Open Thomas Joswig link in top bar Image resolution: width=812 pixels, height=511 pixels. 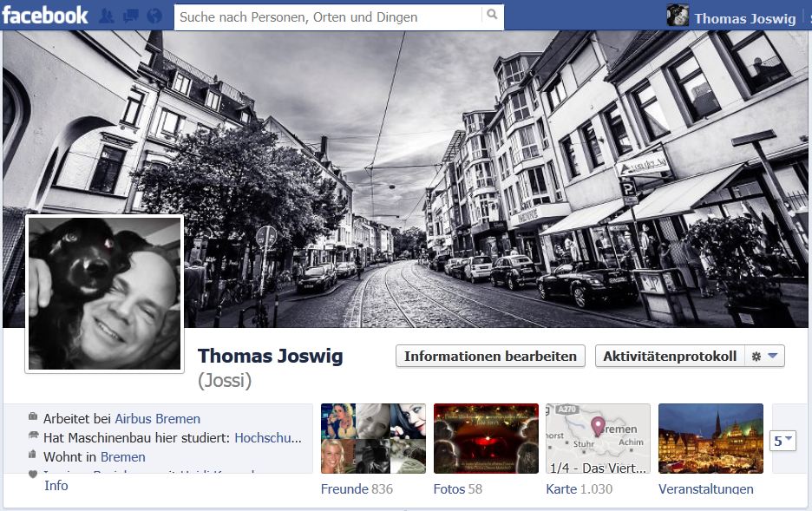click(744, 18)
